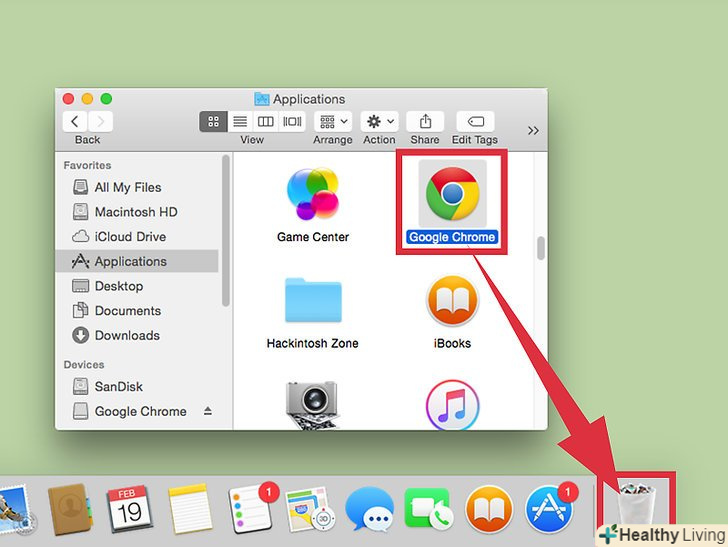Go back in Finder

75,122
